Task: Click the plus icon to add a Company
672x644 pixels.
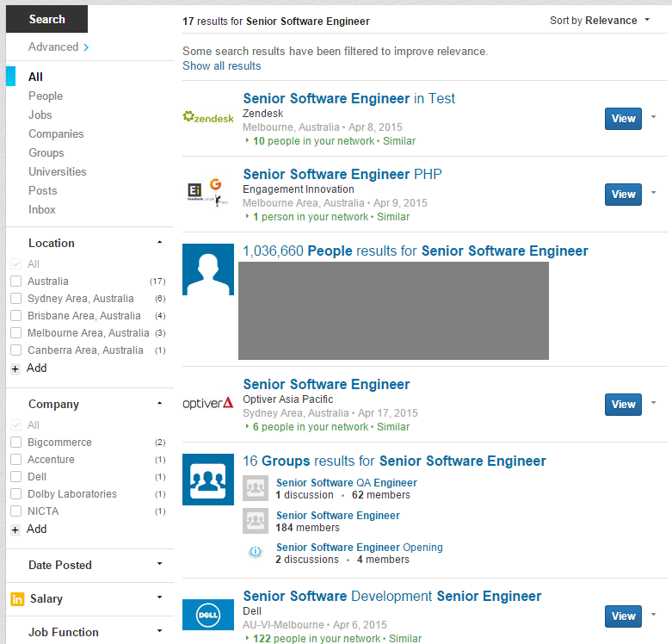Action: pyautogui.click(x=15, y=529)
